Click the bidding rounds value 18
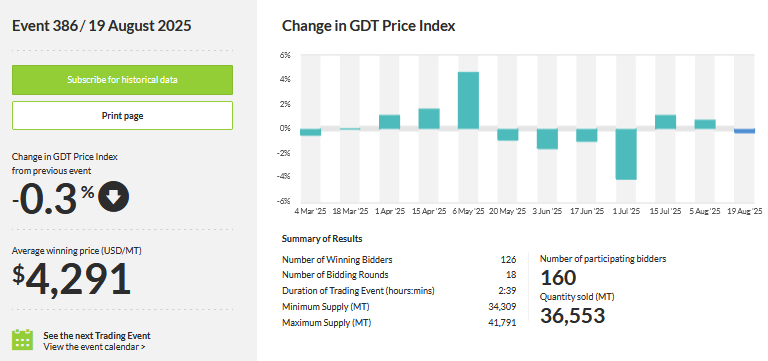 click(512, 275)
